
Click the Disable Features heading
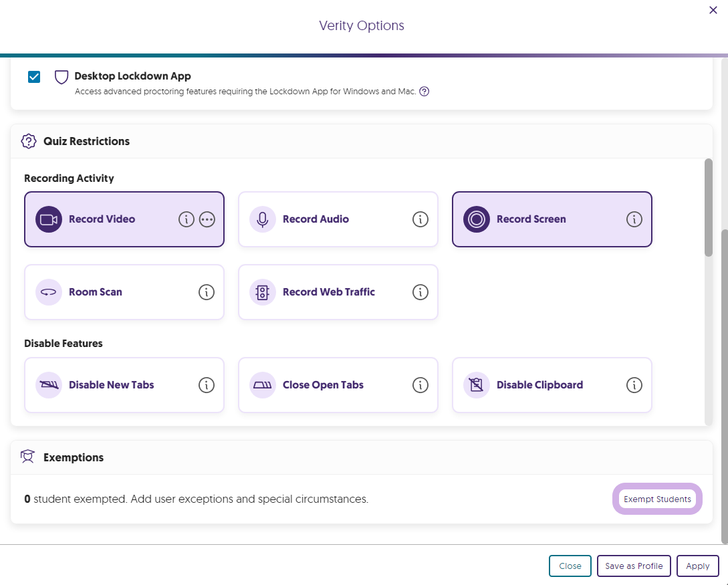tap(64, 344)
